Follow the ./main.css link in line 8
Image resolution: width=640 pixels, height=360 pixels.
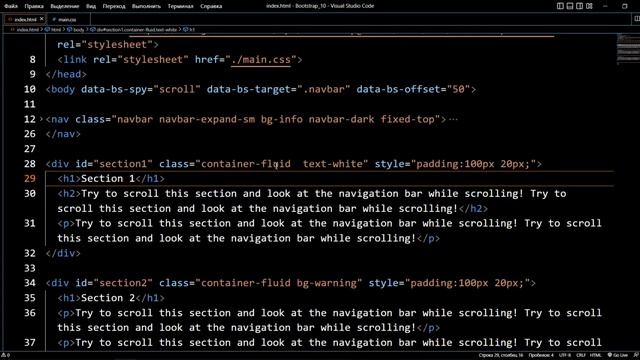(x=261, y=60)
